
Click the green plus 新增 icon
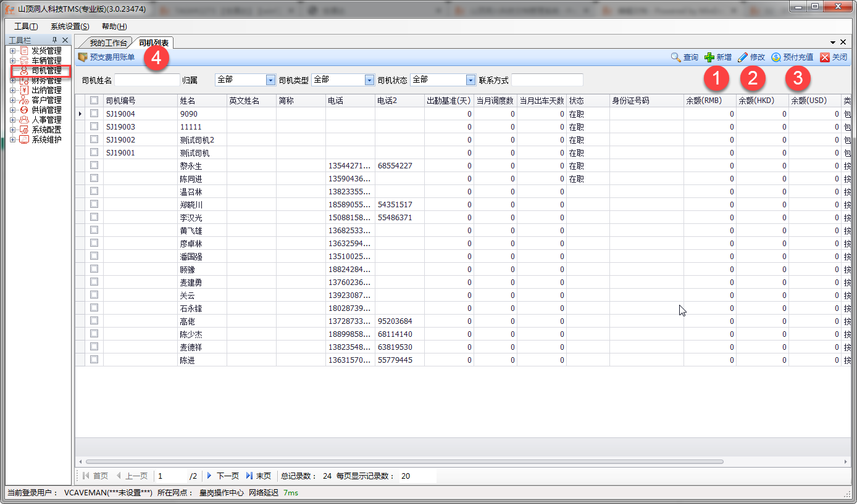[x=709, y=57]
